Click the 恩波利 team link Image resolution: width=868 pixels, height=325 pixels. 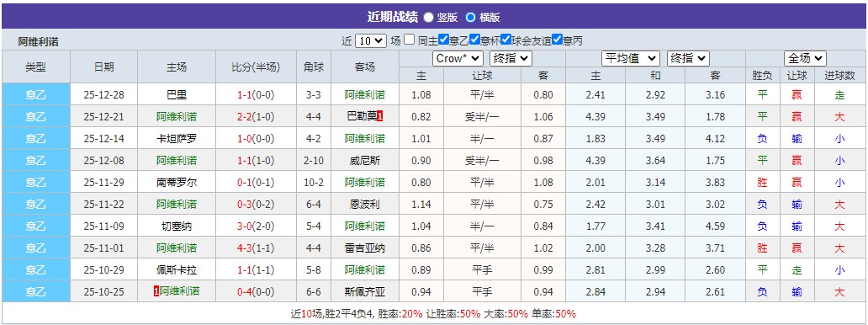tap(365, 204)
